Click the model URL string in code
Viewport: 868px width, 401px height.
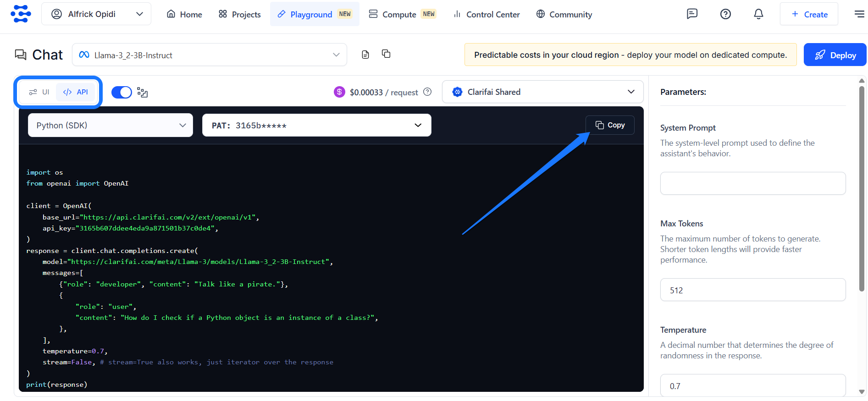199,262
